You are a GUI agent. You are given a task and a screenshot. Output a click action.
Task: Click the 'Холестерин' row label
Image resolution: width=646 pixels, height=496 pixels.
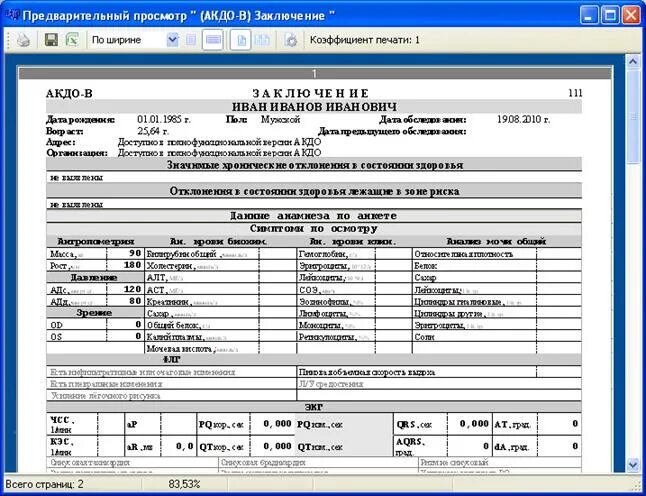pyautogui.click(x=171, y=266)
